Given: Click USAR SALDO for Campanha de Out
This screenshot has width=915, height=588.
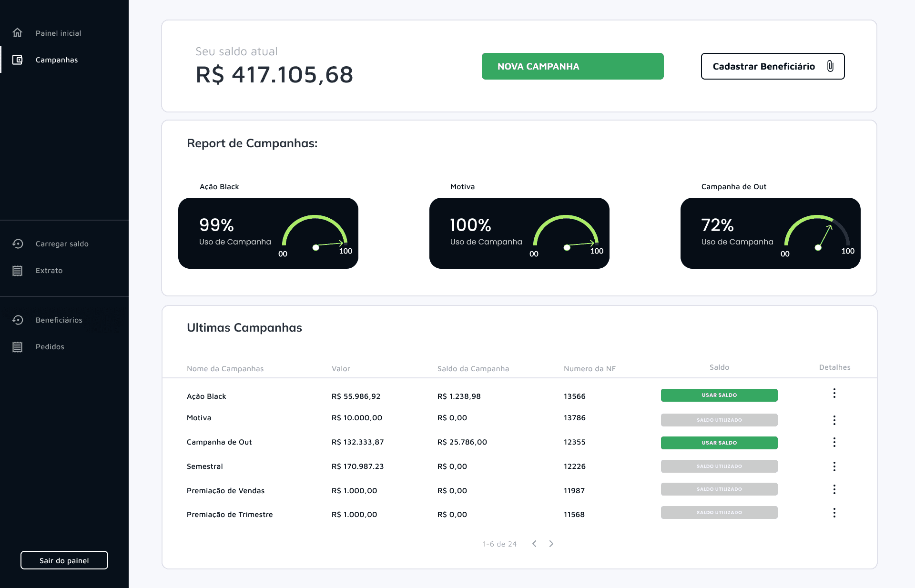Looking at the screenshot, I should pos(719,443).
